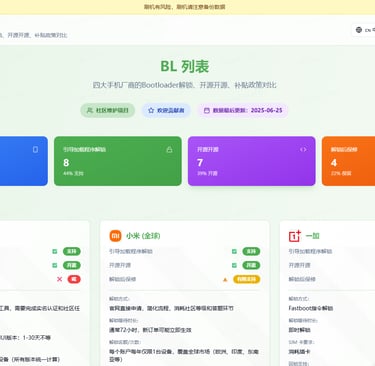Click the BL 列表 heading

coord(185,66)
